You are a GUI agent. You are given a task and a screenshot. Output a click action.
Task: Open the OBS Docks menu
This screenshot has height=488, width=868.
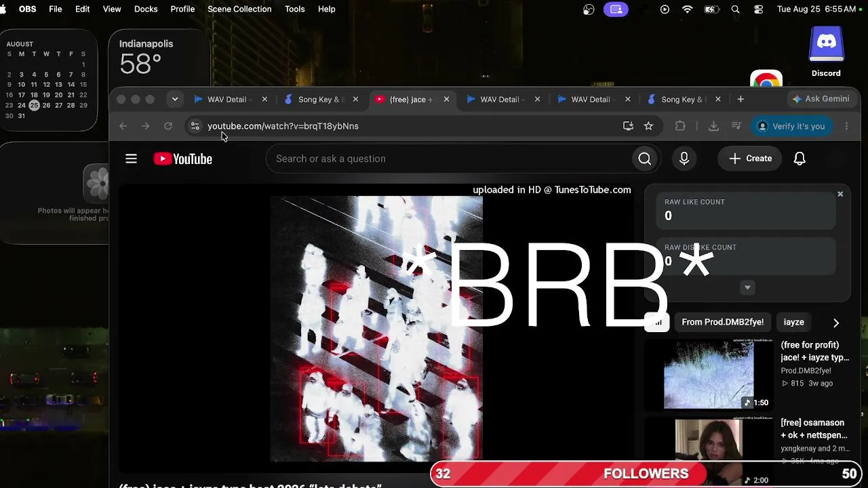pyautogui.click(x=146, y=9)
